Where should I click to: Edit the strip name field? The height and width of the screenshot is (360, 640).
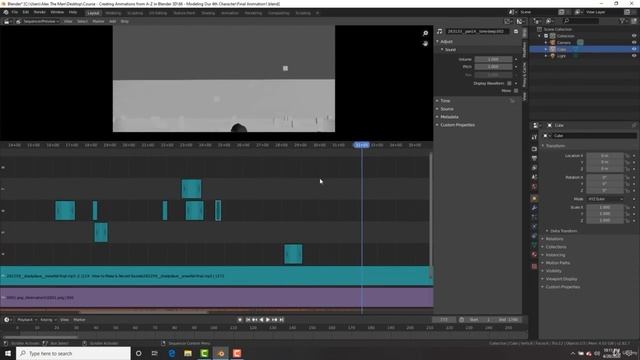(x=478, y=31)
